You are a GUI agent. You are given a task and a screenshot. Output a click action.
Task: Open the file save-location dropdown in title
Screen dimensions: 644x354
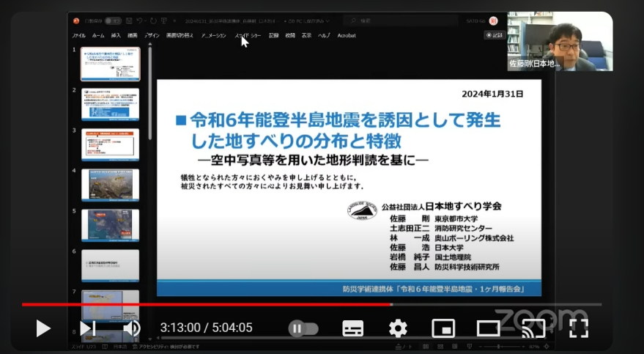tap(327, 21)
